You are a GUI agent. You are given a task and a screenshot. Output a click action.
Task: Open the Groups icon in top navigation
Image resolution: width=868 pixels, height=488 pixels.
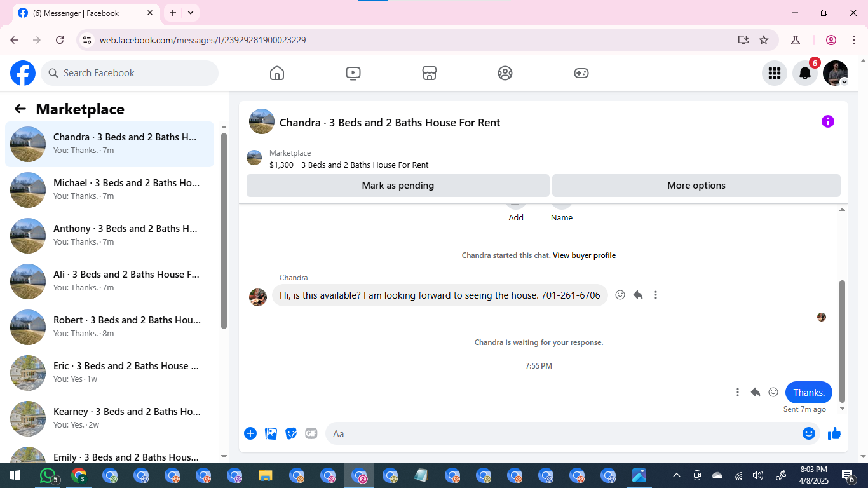tap(505, 73)
